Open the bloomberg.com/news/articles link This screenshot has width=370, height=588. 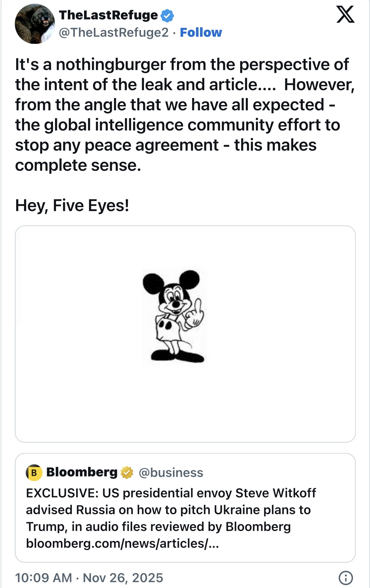click(122, 543)
